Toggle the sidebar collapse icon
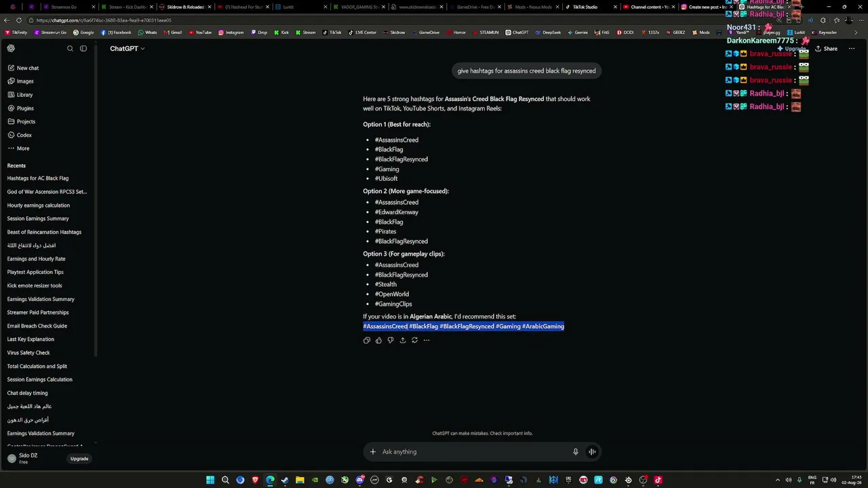Screen dimensions: 868x488 pyautogui.click(x=83, y=49)
